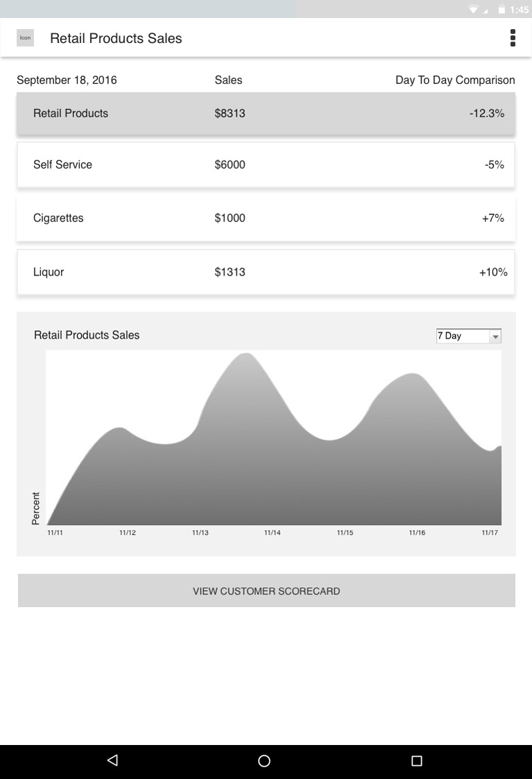Tap the Retail Products Sales title
The width and height of the screenshot is (532, 779).
(x=116, y=38)
